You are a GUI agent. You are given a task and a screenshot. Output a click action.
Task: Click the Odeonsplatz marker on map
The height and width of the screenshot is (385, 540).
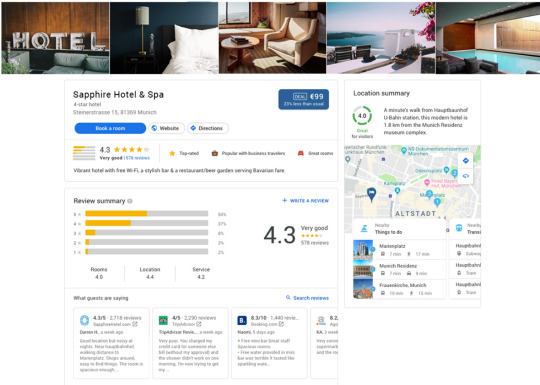tap(446, 169)
